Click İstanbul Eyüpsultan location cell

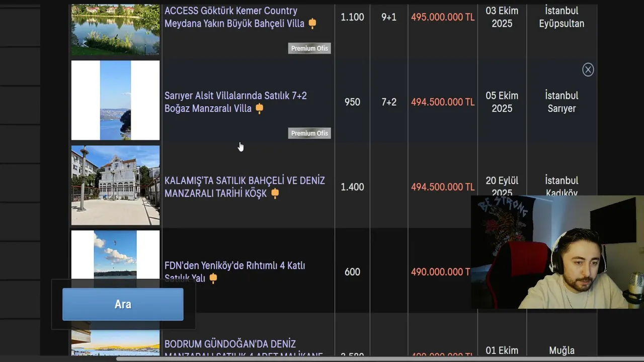pos(561,17)
